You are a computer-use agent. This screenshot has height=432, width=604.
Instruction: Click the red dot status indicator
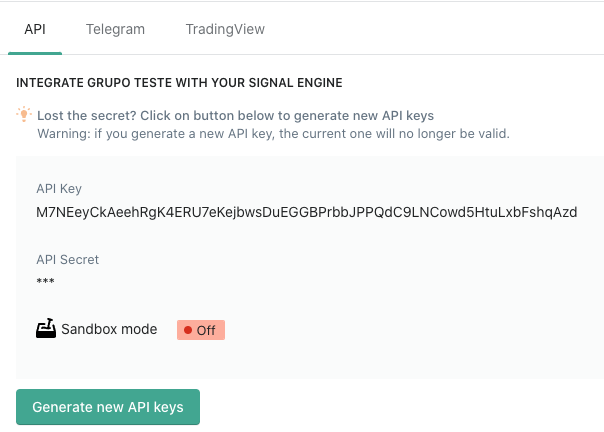[x=187, y=330]
